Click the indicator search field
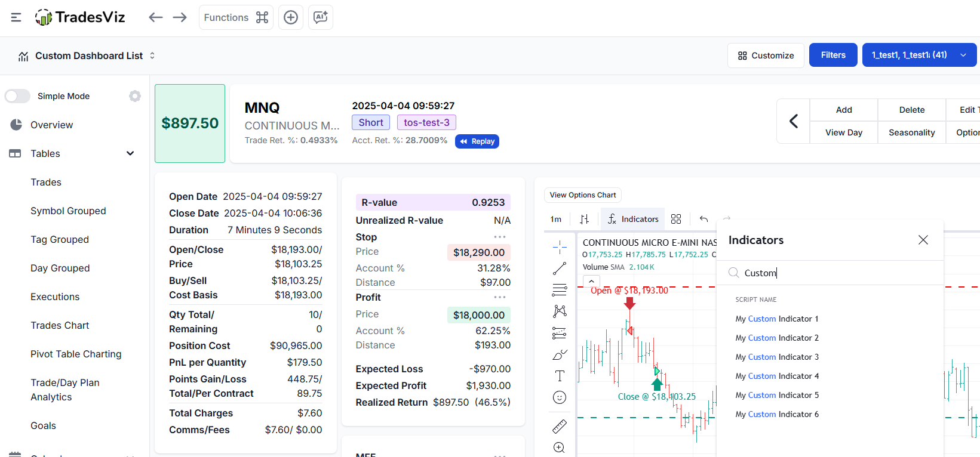980x457 pixels. pyautogui.click(x=836, y=273)
